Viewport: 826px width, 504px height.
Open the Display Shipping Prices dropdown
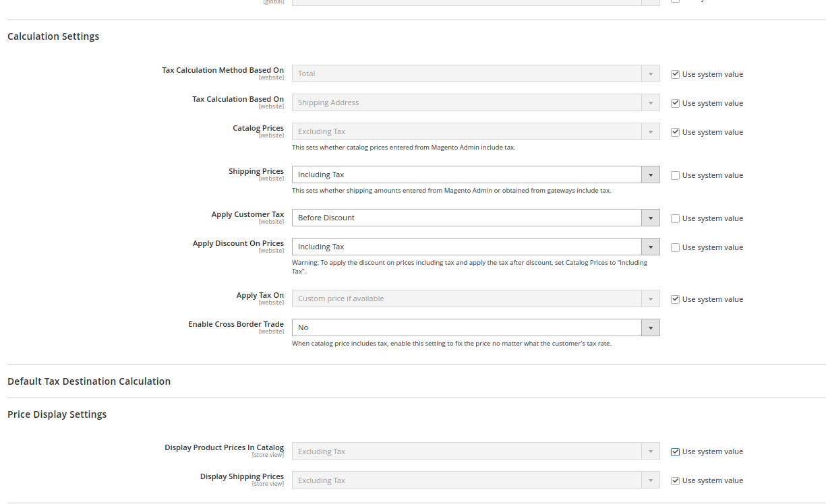click(649, 480)
